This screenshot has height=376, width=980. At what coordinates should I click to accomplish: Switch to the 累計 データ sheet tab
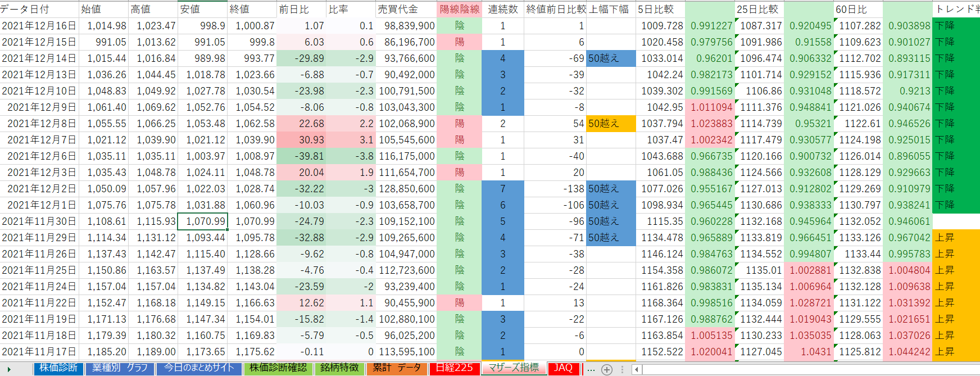coord(397,368)
